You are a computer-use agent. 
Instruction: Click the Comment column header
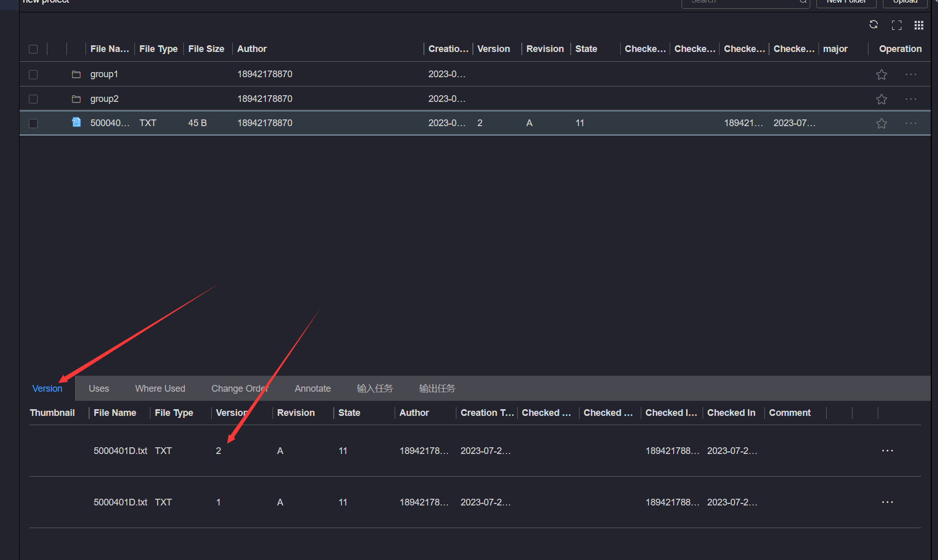790,413
